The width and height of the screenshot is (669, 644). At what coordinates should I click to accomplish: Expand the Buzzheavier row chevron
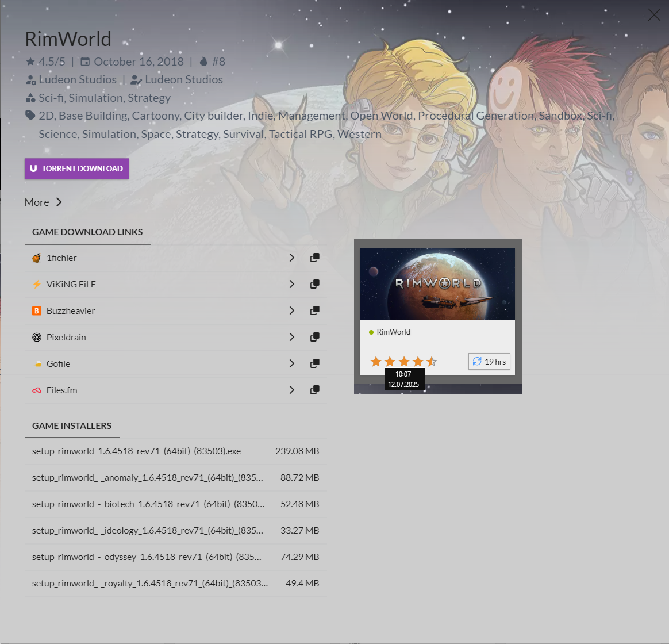coord(292,310)
